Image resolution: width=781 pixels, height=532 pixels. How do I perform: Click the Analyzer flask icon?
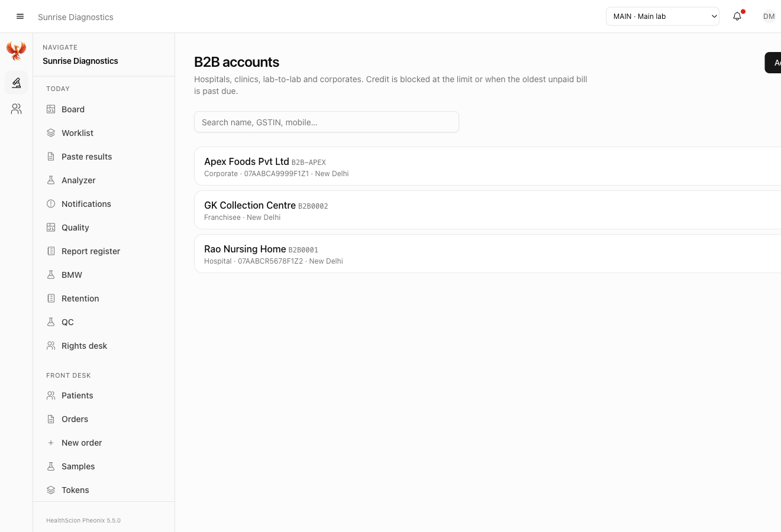51,180
